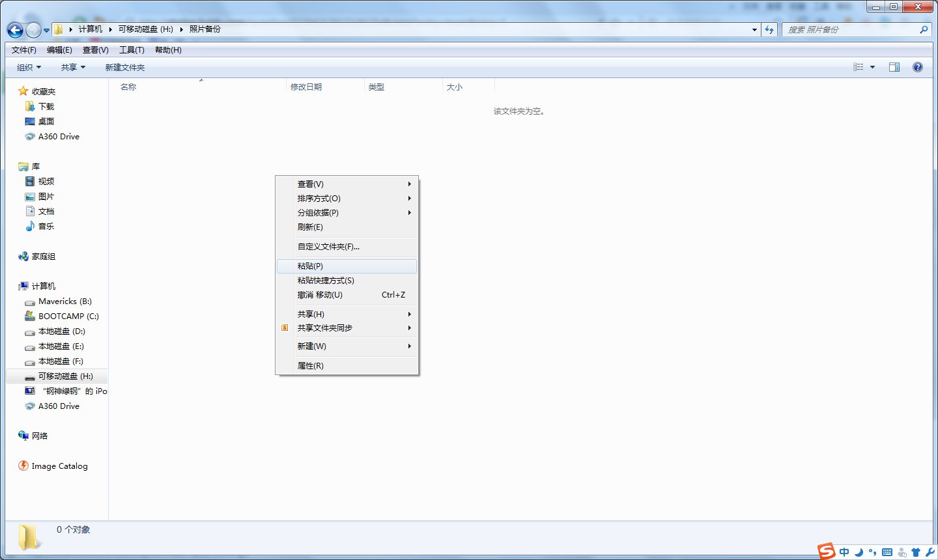Viewport: 938px width, 560px height.
Task: Open 工具(T) menu
Action: (132, 50)
